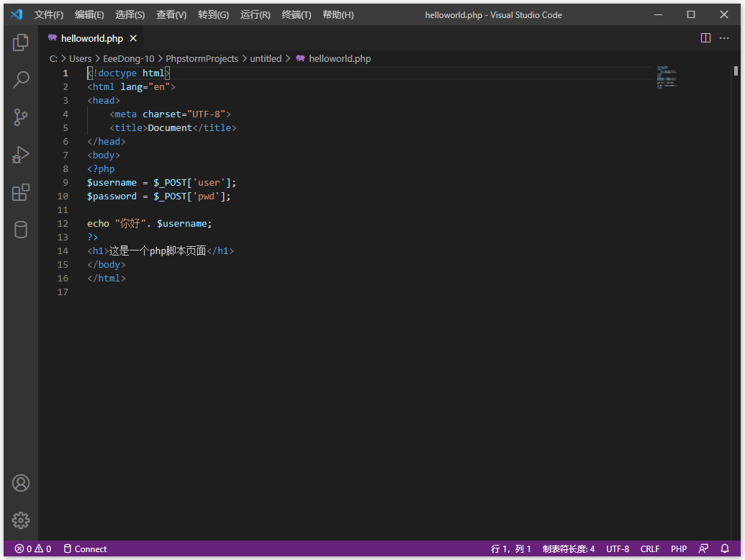Viewport: 745px width, 560px height.
Task: Open the Extensions view
Action: 21,192
